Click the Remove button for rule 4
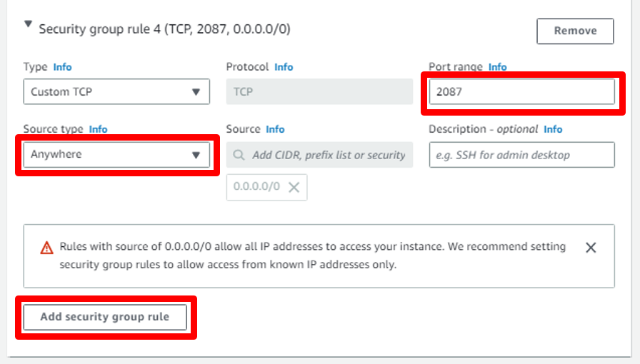 [x=575, y=31]
